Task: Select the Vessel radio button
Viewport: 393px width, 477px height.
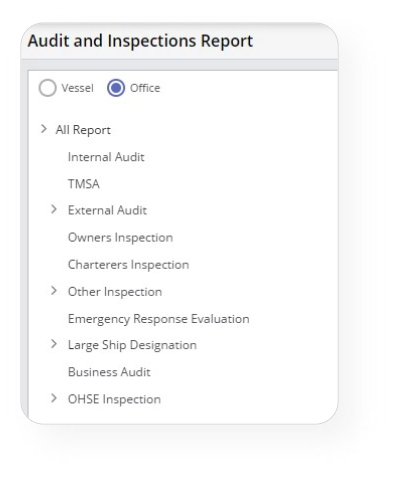Action: click(x=47, y=88)
